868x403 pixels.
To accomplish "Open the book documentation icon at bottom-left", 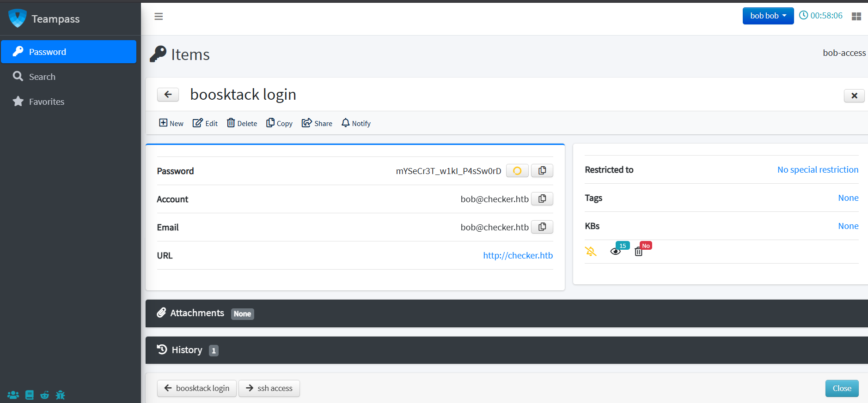I will click(x=30, y=395).
